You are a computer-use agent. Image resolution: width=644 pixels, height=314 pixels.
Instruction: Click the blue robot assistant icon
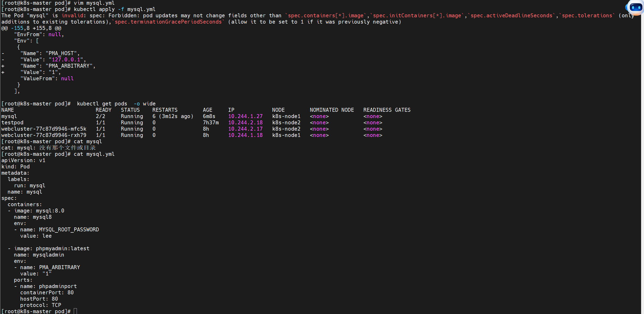coord(635,7)
